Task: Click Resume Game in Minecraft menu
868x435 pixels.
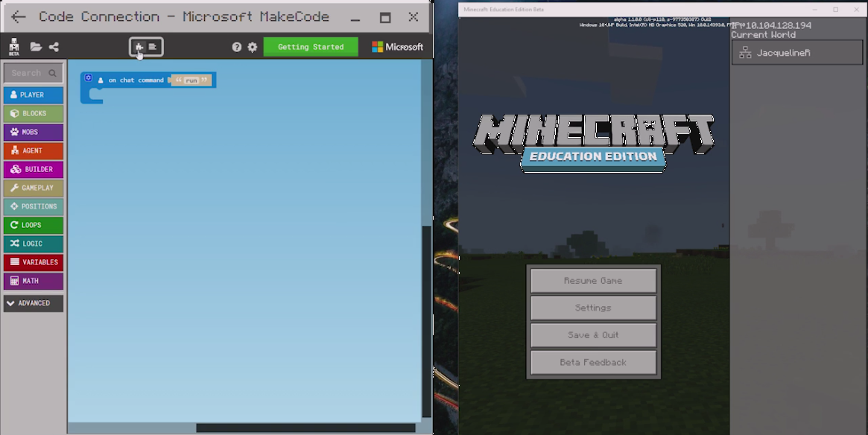Action: click(593, 281)
